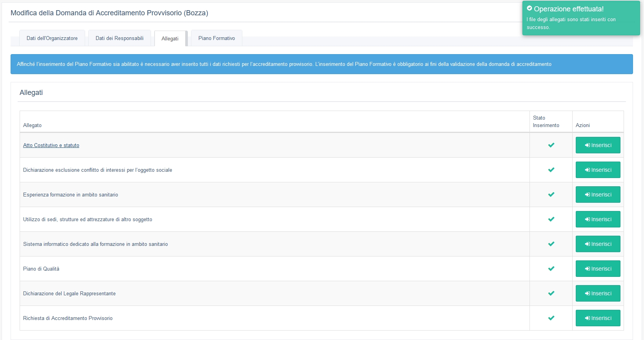This screenshot has width=644, height=340.
Task: Switch to the Dati dei Responsabili tab
Action: tap(120, 38)
